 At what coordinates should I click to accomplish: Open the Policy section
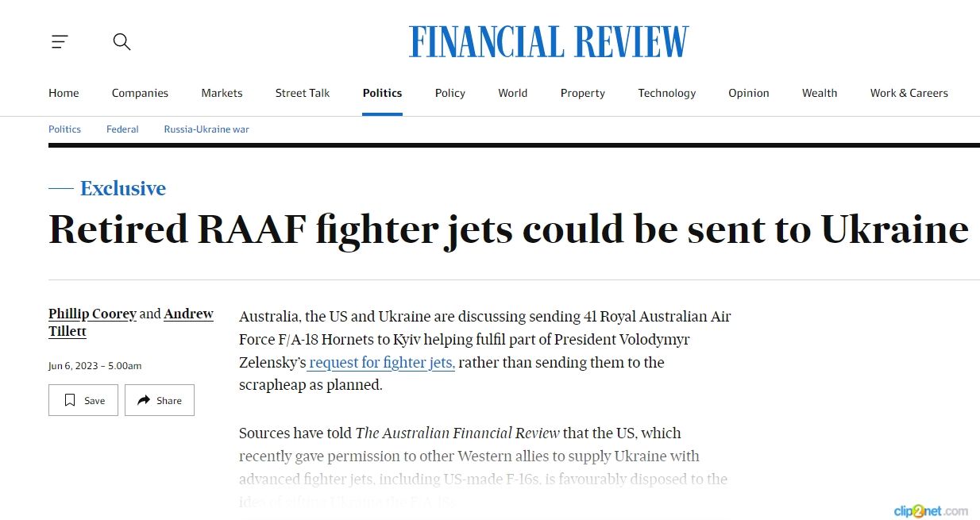(450, 93)
